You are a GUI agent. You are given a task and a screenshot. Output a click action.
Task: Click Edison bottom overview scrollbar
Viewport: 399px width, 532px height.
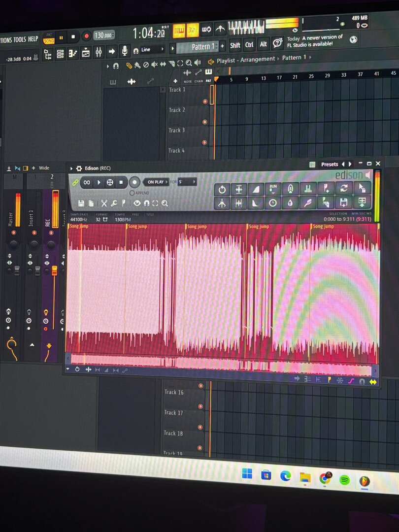tap(221, 364)
